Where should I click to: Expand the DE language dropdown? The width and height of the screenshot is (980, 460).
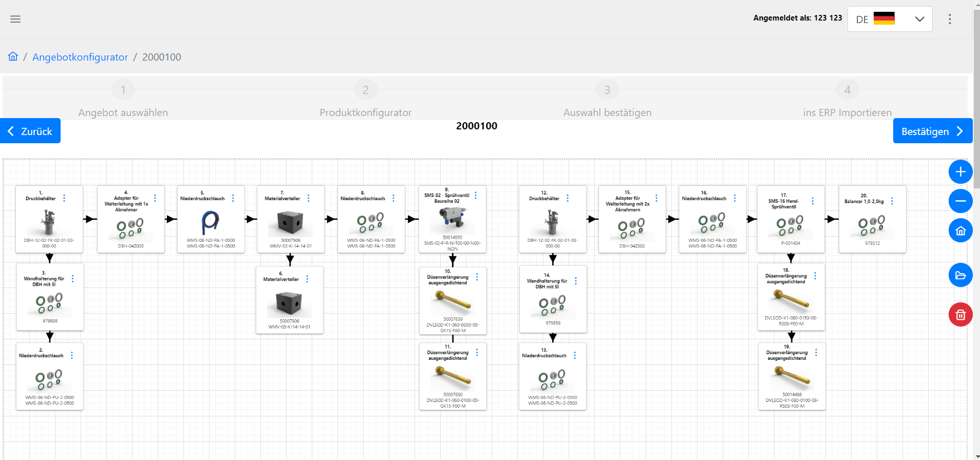[890, 19]
